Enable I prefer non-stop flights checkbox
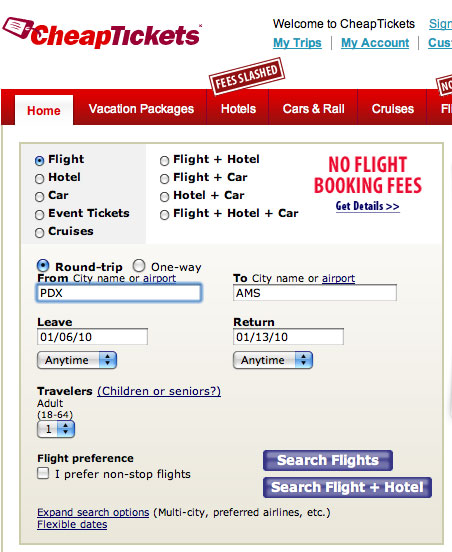This screenshot has width=452, height=552. [x=43, y=473]
